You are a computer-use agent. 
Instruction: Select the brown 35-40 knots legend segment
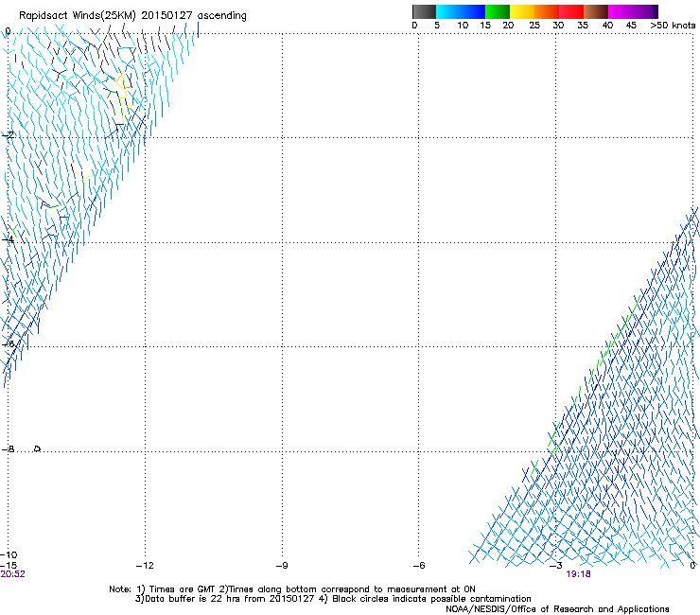(596, 11)
